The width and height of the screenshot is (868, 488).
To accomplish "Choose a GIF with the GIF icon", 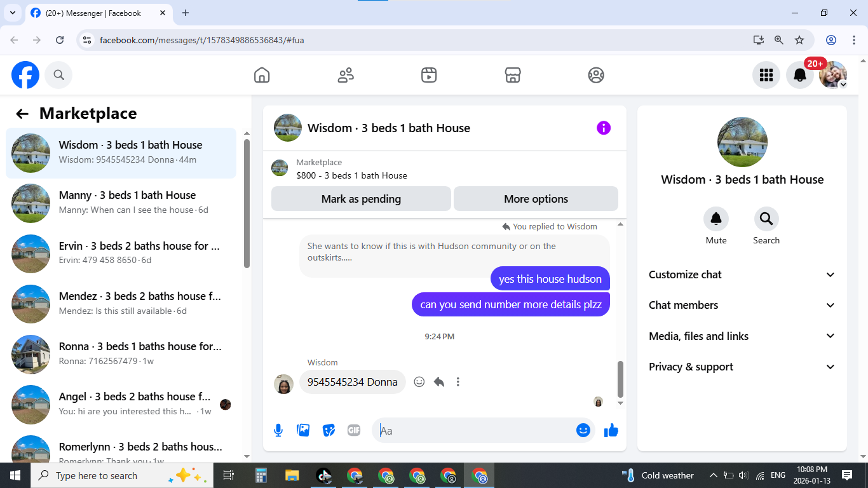I will (x=354, y=430).
